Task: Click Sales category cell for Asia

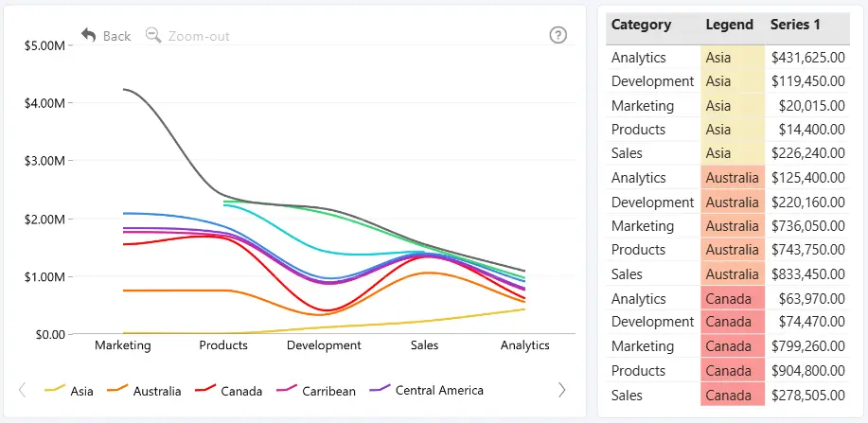Action: pos(653,153)
